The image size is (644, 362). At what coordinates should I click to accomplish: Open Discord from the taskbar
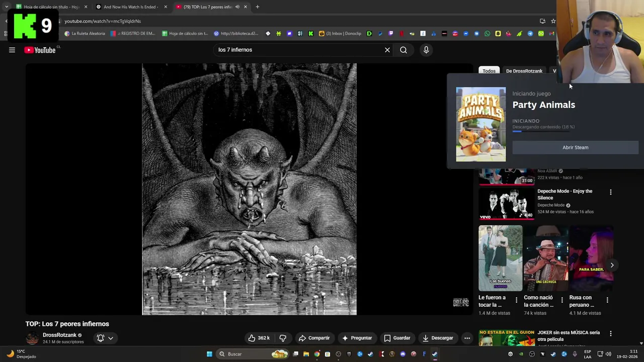click(403, 354)
